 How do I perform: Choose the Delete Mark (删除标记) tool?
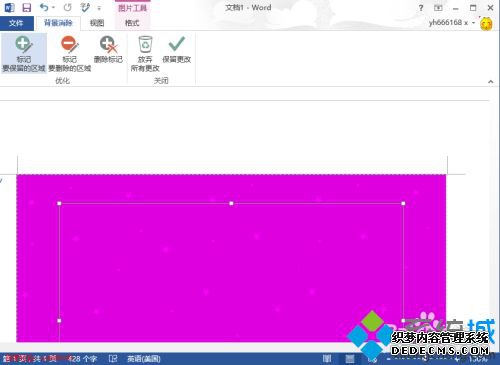point(108,50)
